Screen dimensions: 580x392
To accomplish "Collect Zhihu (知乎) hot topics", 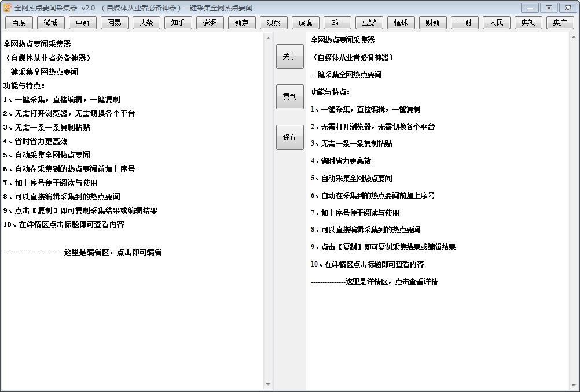I will click(178, 23).
